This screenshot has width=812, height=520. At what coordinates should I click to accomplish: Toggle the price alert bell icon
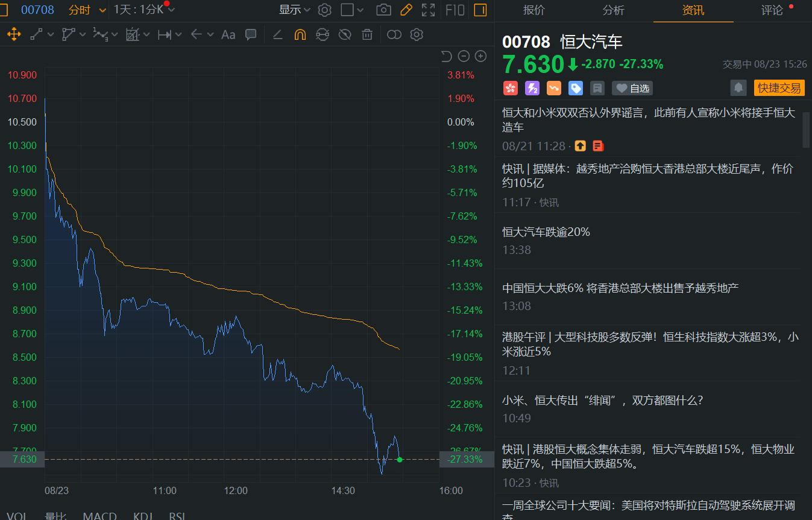click(738, 88)
